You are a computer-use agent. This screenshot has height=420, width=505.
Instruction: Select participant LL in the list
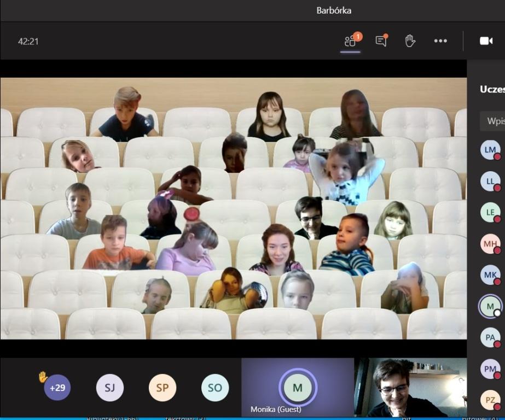click(x=490, y=181)
